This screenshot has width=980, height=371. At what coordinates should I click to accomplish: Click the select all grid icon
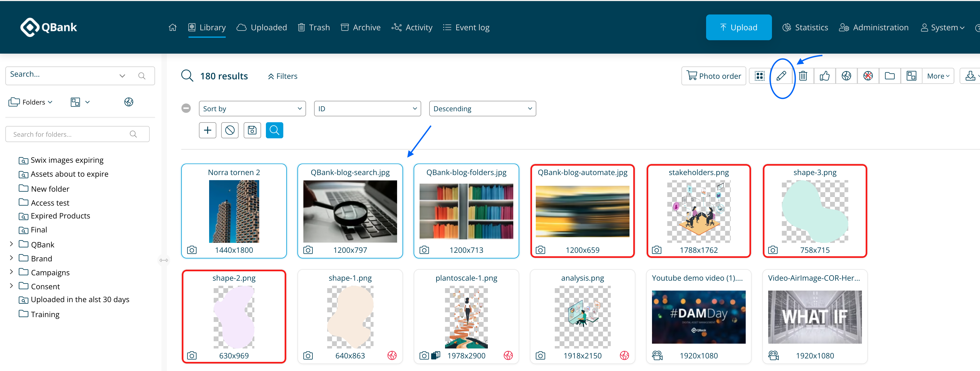tap(760, 76)
